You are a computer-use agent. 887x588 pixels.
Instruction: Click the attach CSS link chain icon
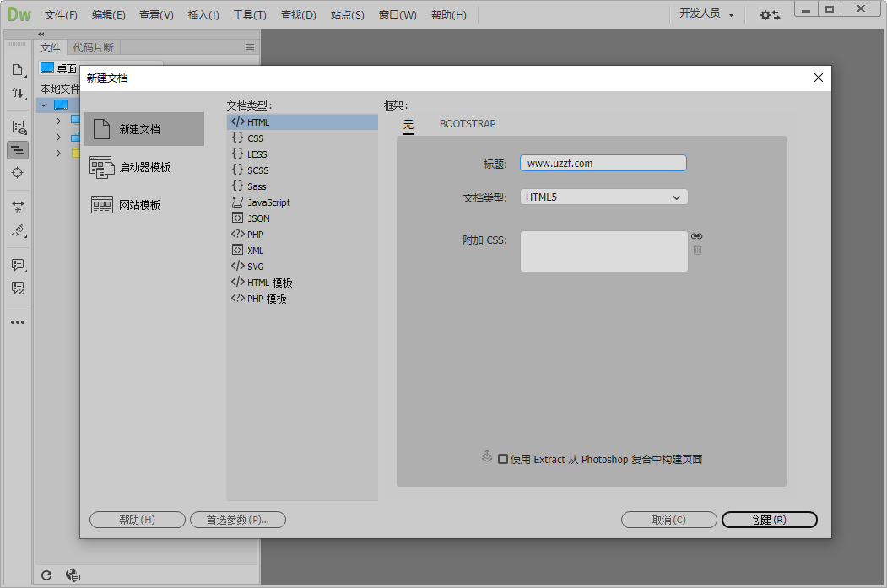696,236
